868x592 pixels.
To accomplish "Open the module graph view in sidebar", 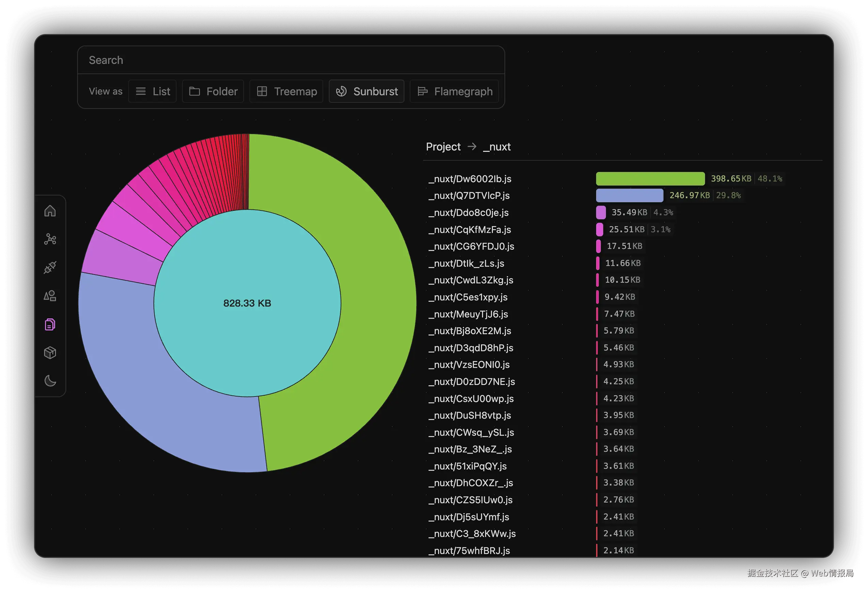I will (50, 239).
